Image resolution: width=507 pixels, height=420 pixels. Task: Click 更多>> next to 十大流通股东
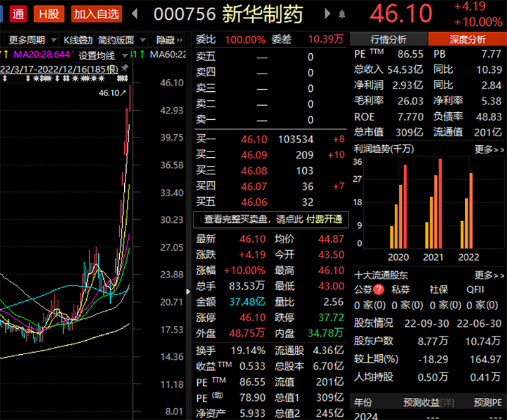(x=489, y=276)
